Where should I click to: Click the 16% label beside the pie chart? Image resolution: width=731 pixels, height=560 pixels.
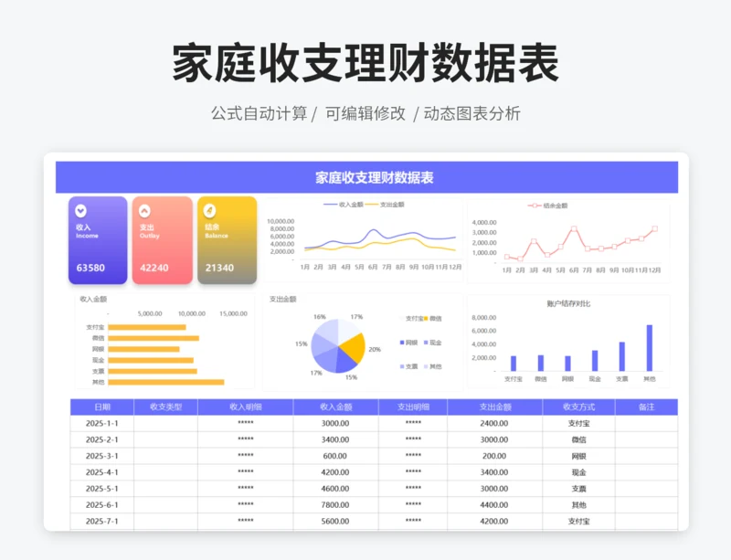click(319, 317)
